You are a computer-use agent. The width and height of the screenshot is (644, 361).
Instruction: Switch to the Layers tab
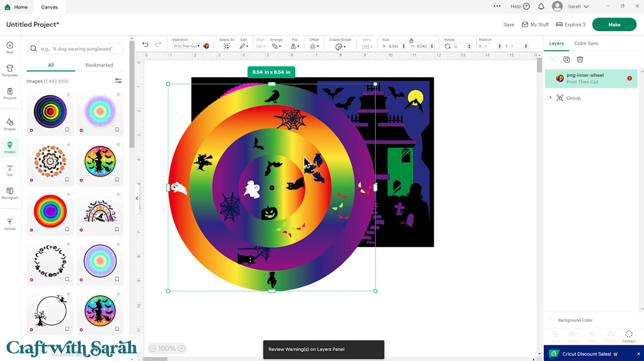[x=556, y=43]
